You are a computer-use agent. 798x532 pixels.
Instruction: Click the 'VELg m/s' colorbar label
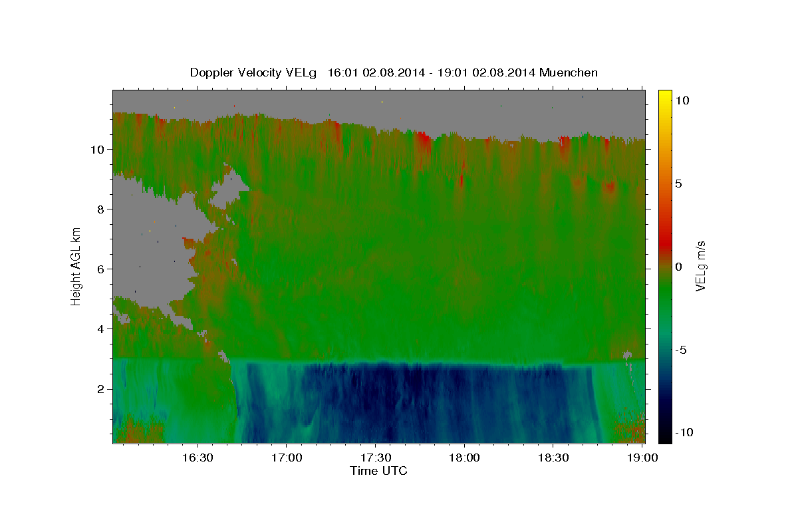click(700, 266)
